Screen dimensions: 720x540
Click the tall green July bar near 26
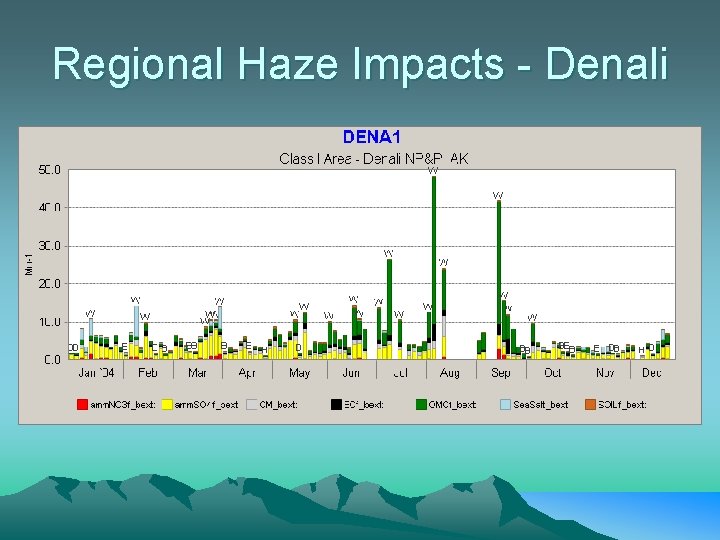pyautogui.click(x=389, y=309)
